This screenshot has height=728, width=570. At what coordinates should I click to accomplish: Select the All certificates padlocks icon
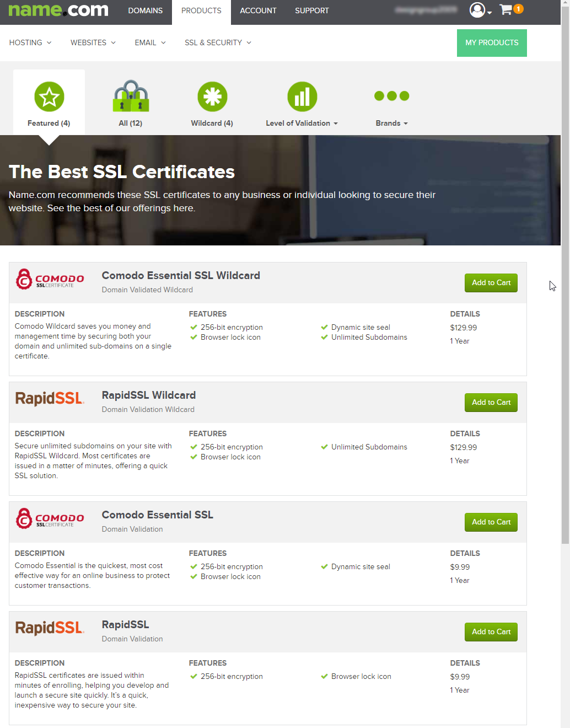(131, 97)
